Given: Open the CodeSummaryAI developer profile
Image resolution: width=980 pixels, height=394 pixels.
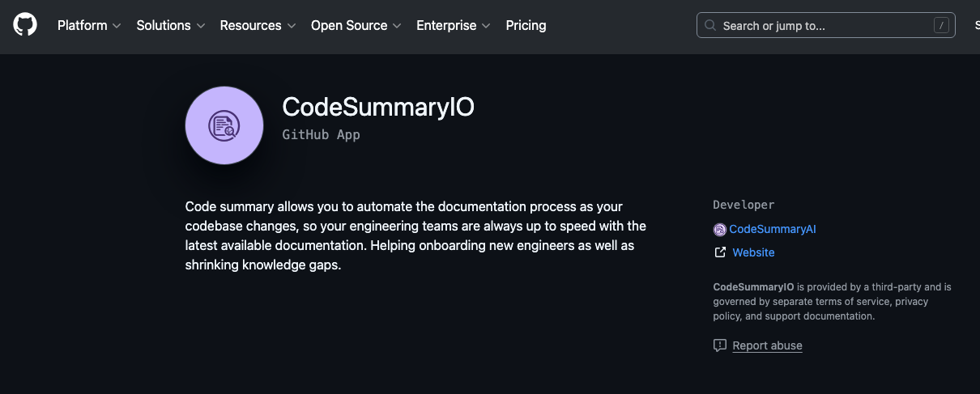Looking at the screenshot, I should [773, 229].
